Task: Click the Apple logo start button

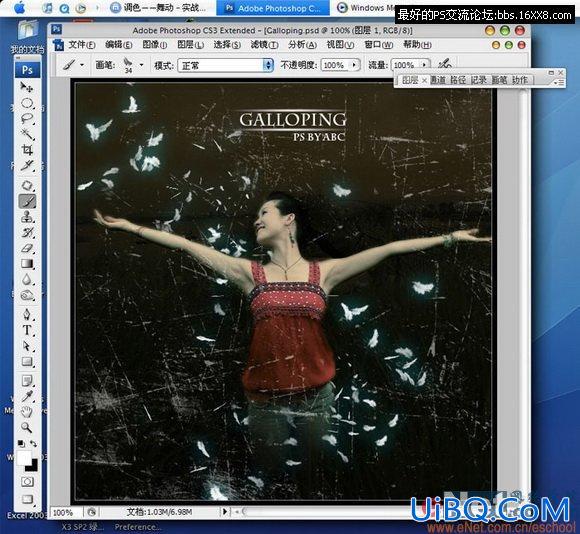Action: [20, 7]
